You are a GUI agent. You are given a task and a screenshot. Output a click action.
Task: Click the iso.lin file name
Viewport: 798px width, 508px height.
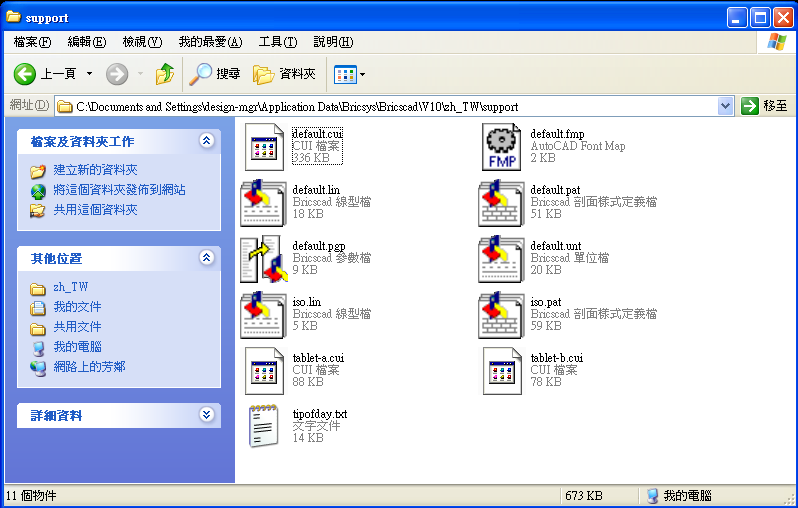point(306,302)
